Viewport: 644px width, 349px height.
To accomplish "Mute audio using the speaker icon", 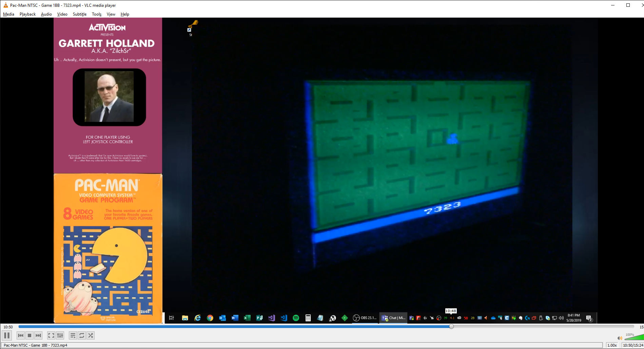I will [x=620, y=338].
